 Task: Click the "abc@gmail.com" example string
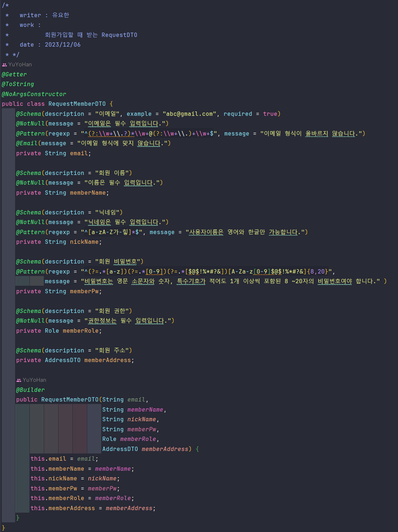pyautogui.click(x=189, y=114)
